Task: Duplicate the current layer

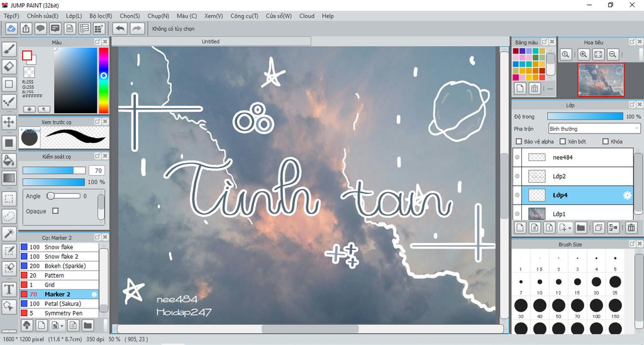Action: (599, 227)
